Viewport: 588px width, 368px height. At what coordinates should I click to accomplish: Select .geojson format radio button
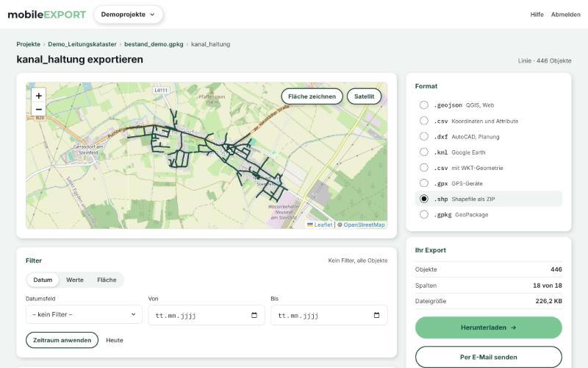coord(424,105)
